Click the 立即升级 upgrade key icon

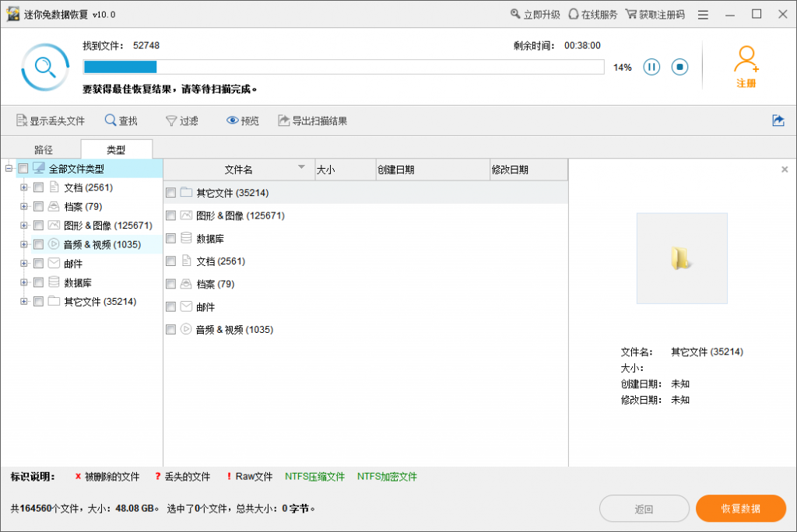tap(515, 14)
